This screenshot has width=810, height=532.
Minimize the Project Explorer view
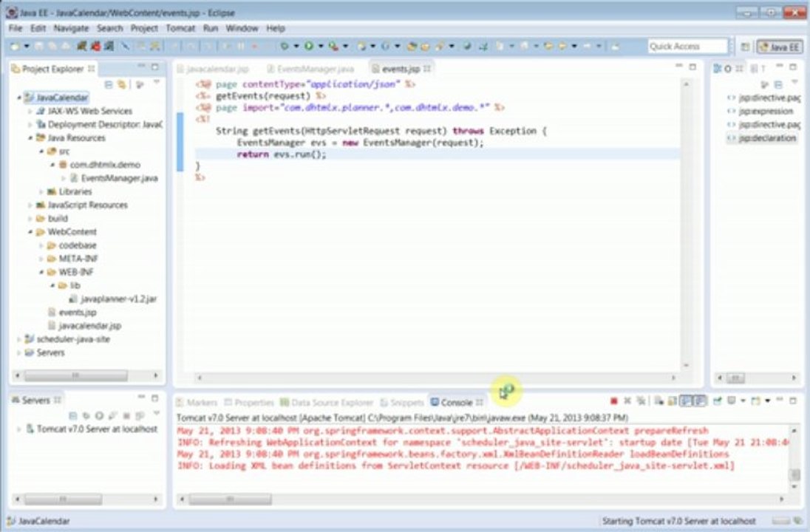coord(141,66)
